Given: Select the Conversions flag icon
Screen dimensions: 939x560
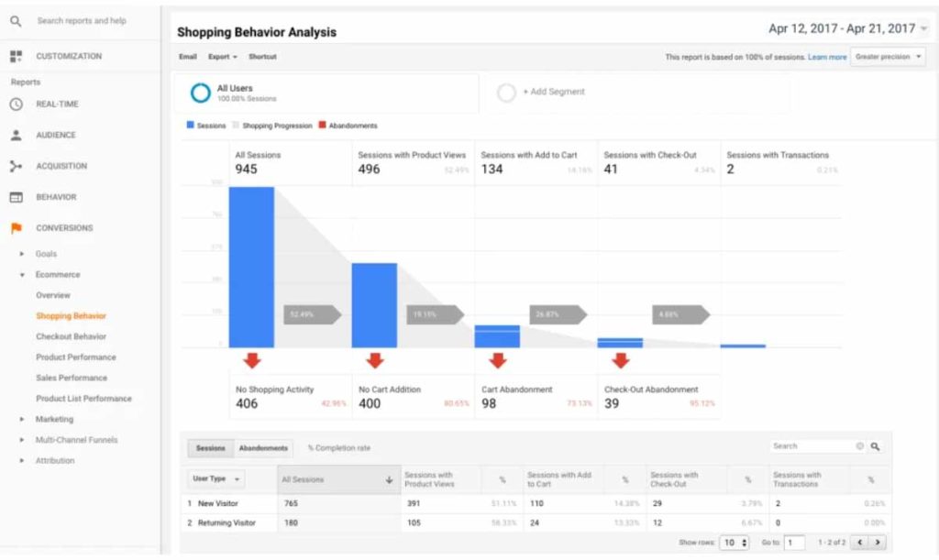Looking at the screenshot, I should click(x=17, y=227).
